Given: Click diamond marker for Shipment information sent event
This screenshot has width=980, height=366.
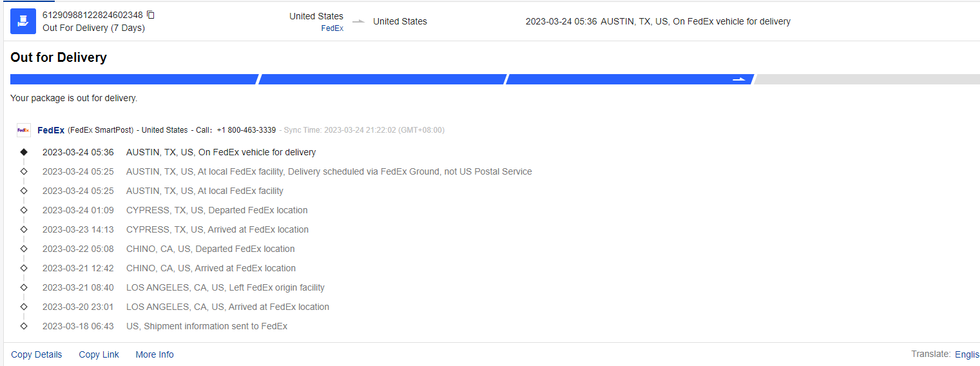Looking at the screenshot, I should click(x=24, y=326).
